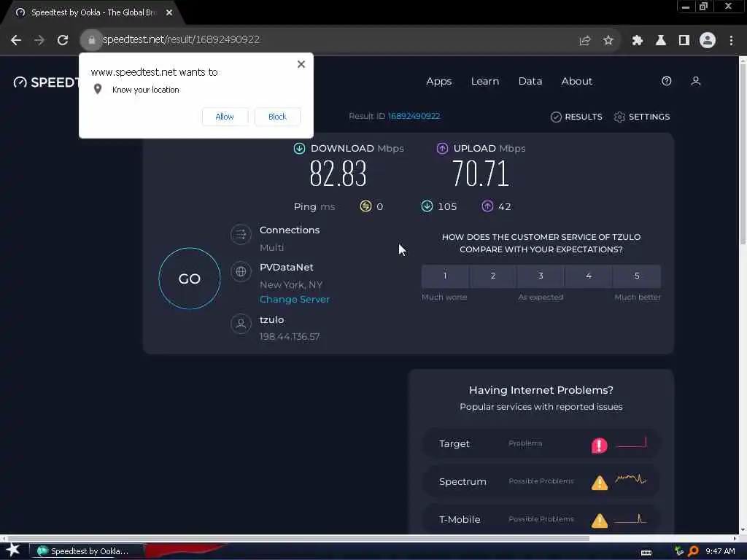Screen dimensions: 747x560
Task: Open the Target reported problems row
Action: (541, 444)
